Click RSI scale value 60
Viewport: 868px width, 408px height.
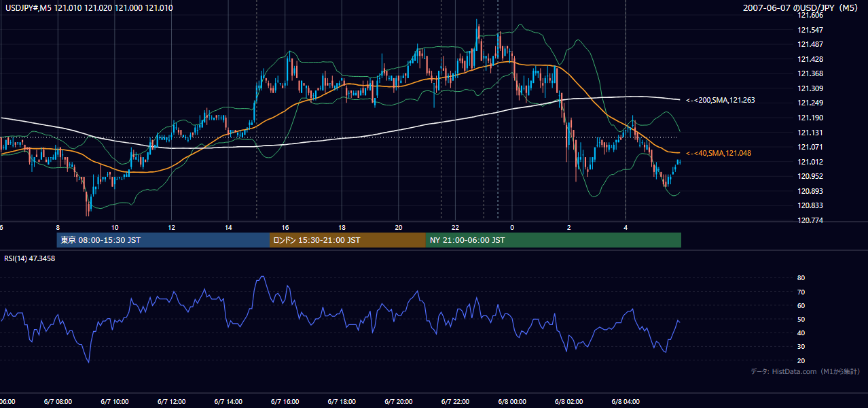801,305
